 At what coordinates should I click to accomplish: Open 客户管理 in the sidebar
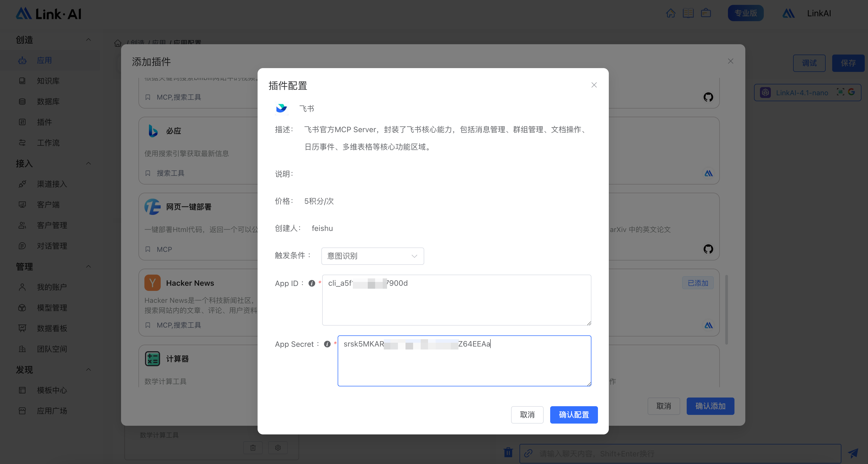[x=50, y=225]
